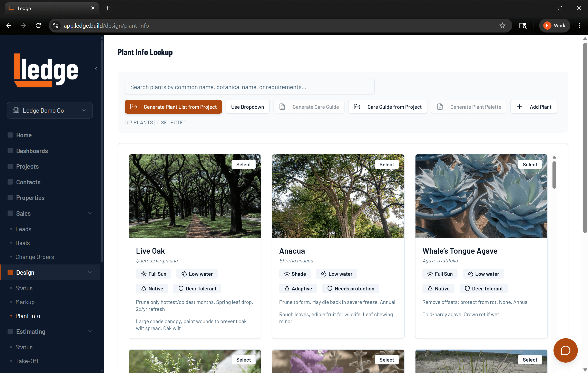Click the Projects square icon in sidebar
This screenshot has height=373, width=588.
[x=10, y=166]
